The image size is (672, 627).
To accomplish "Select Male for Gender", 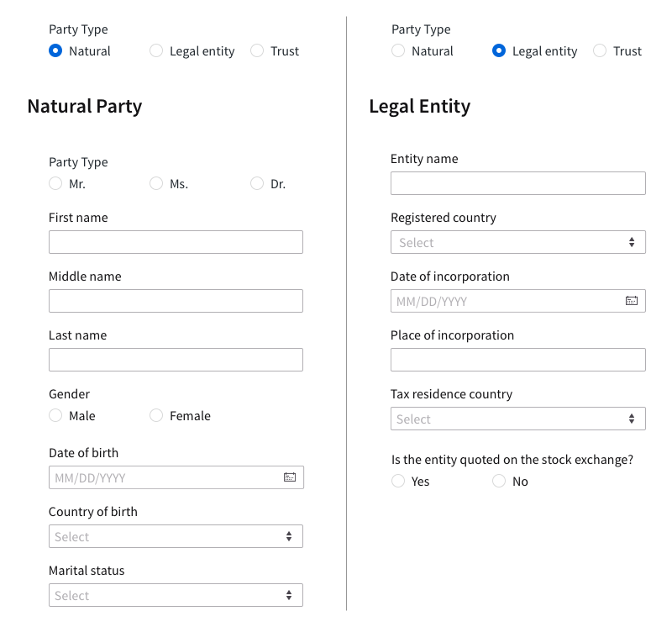I will 55,415.
